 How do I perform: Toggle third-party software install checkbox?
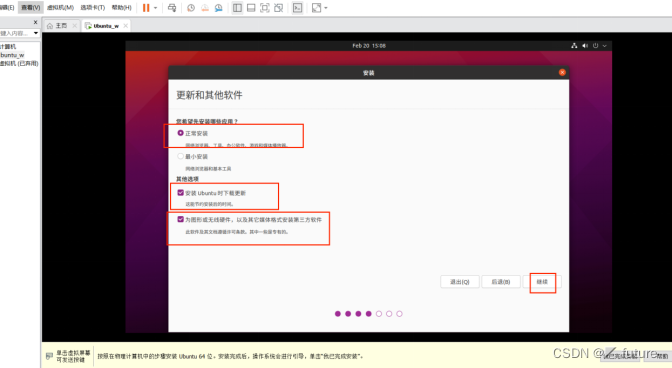pyautogui.click(x=180, y=219)
